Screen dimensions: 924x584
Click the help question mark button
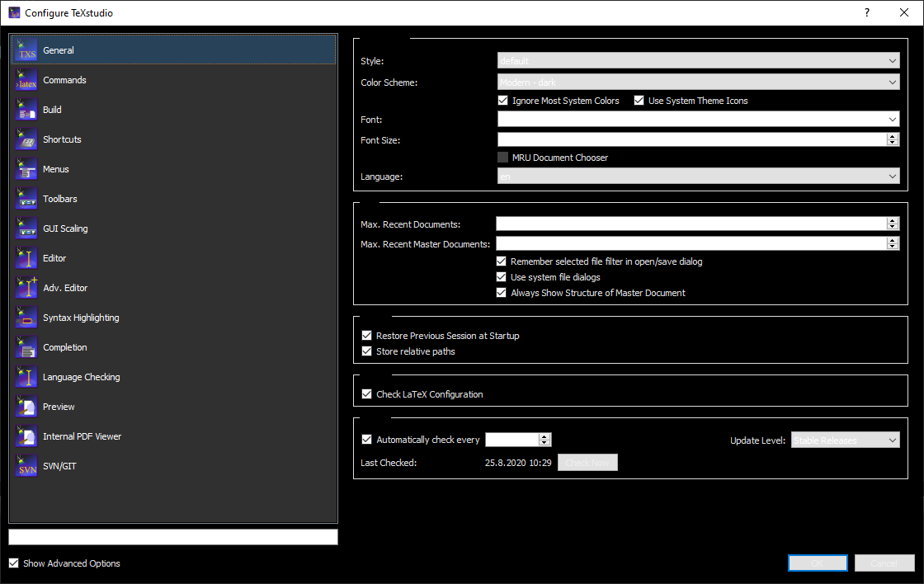tap(867, 12)
